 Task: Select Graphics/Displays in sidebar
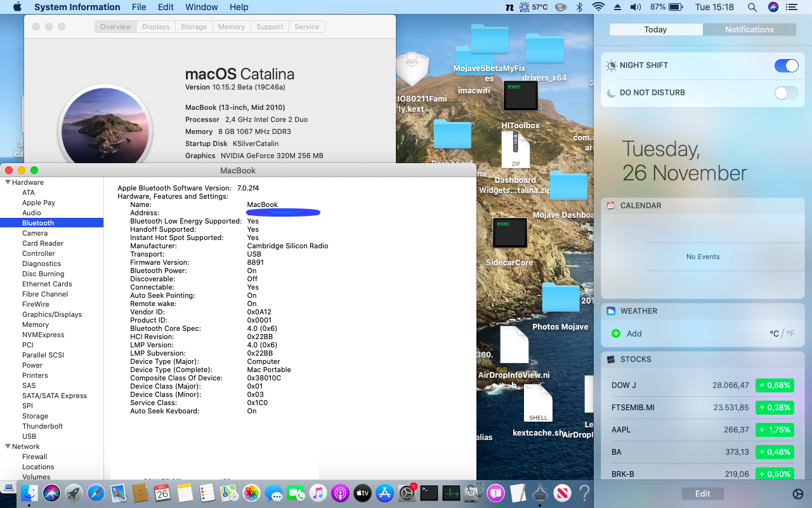52,314
